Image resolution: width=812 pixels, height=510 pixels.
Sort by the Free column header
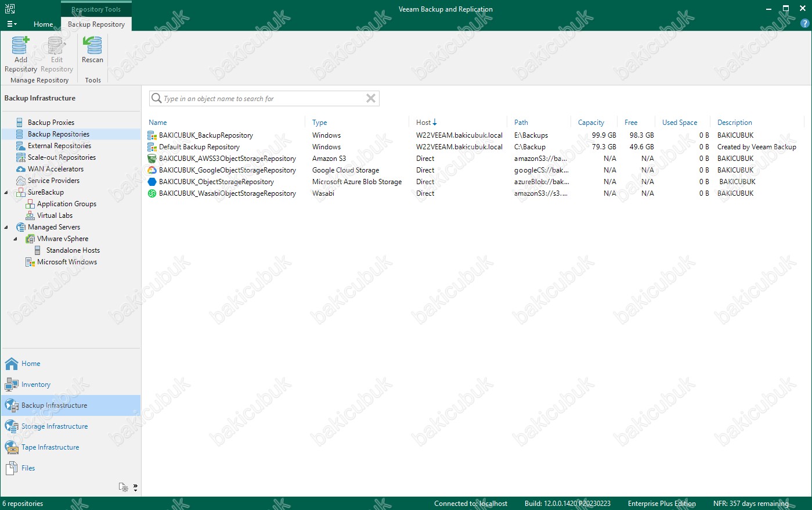point(631,123)
